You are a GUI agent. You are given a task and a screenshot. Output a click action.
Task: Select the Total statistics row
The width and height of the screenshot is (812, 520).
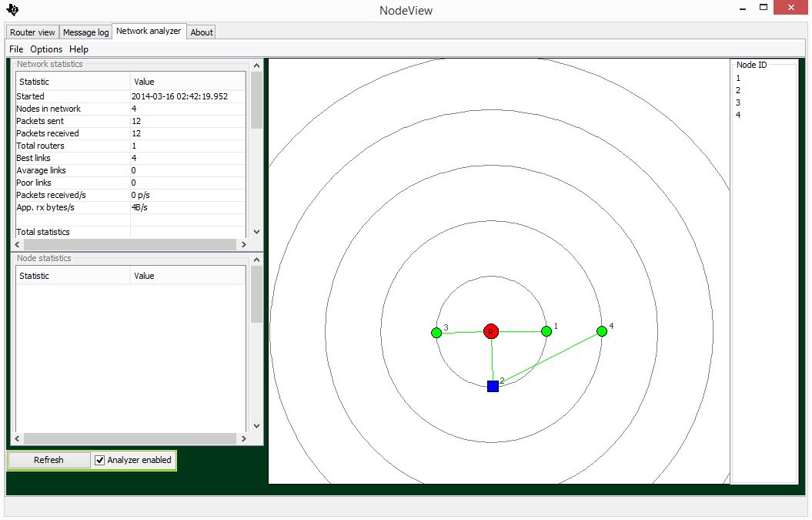[131, 232]
